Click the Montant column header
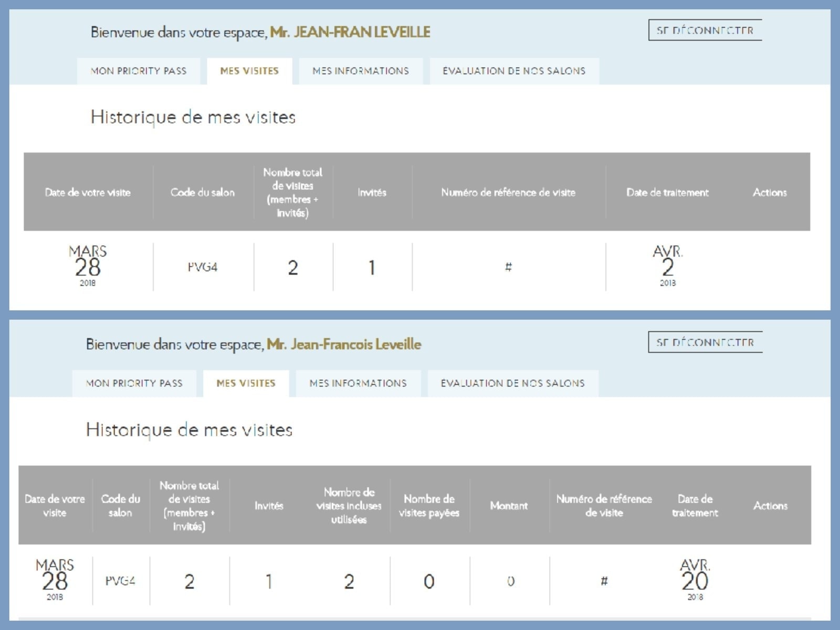The height and width of the screenshot is (630, 840). point(508,506)
